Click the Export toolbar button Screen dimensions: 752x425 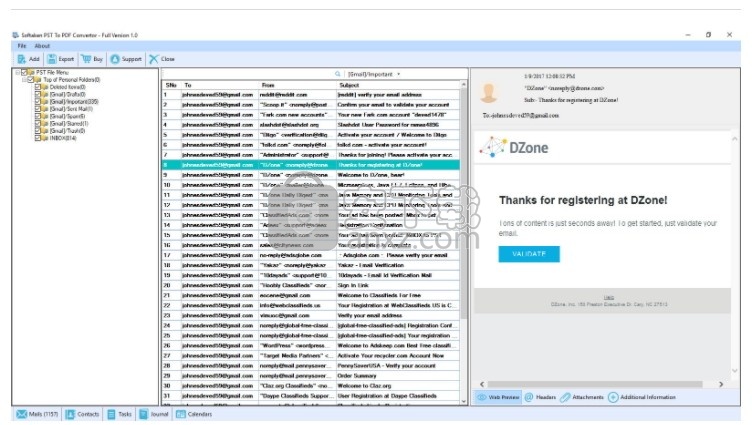coord(60,59)
